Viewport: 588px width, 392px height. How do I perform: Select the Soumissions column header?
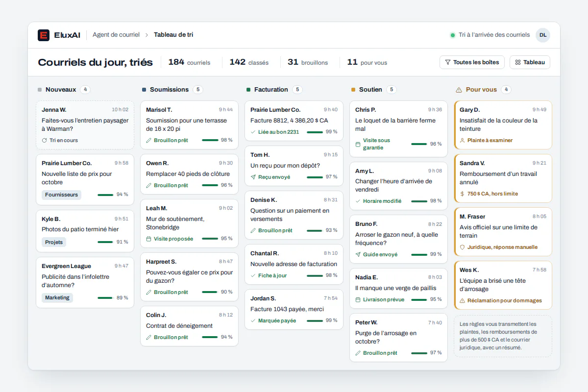169,90
